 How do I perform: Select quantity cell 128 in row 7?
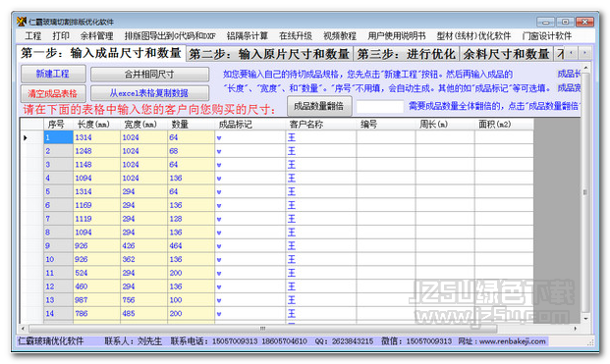(191, 219)
